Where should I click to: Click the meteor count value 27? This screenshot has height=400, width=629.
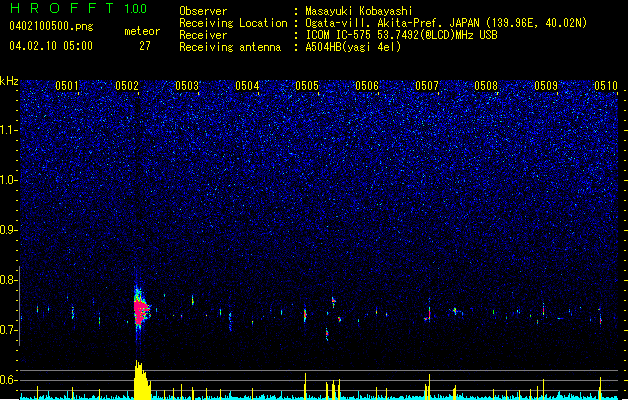[144, 46]
